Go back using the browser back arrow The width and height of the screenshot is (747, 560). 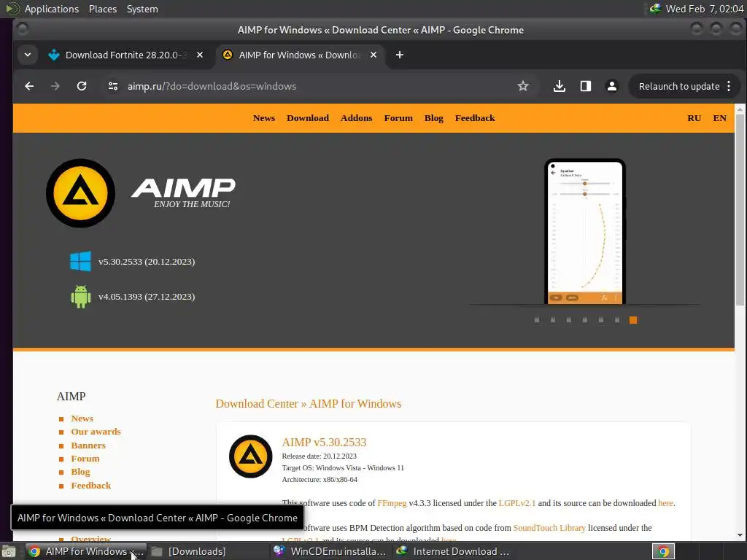29,86
